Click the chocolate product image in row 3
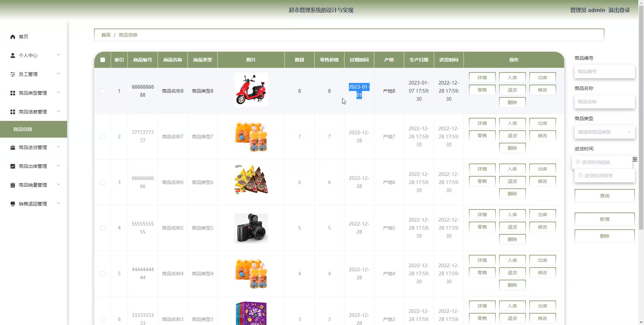Viewport: 644px width, 325px height. (x=251, y=180)
